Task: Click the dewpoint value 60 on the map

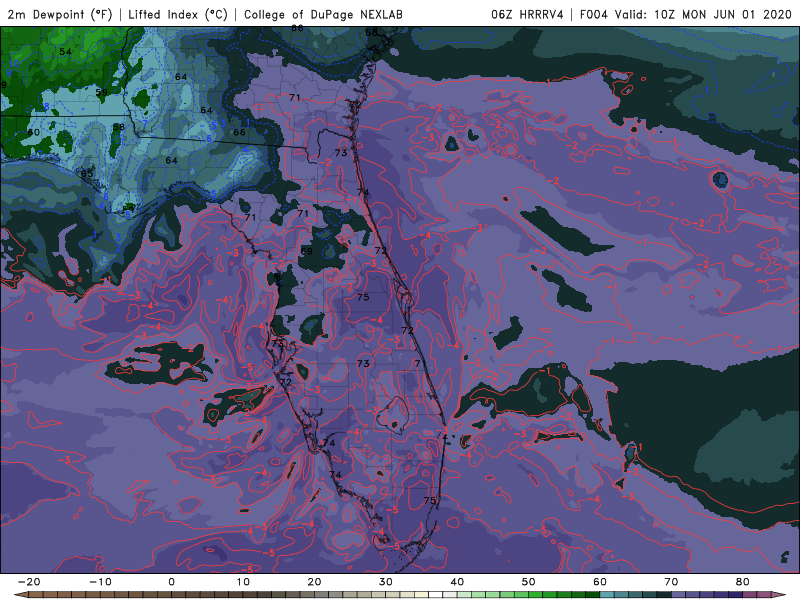Action: click(33, 132)
